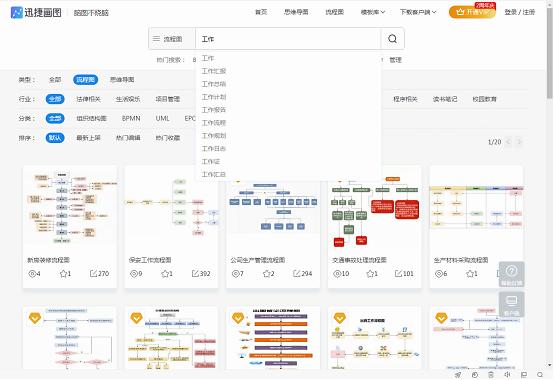
Task: Click the hamburger icon beside 流程图 in search bar
Action: point(156,38)
